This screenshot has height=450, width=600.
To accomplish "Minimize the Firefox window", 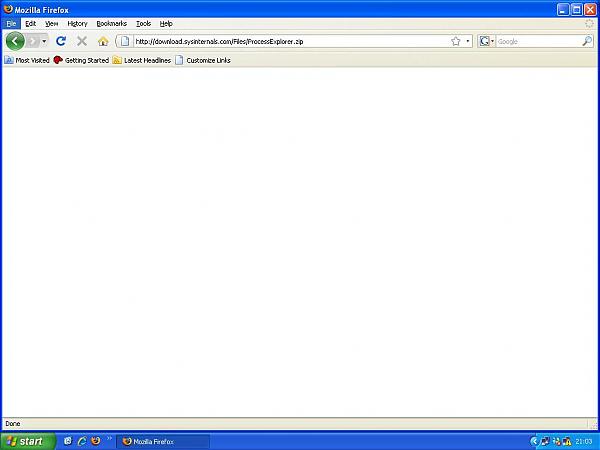I will click(563, 10).
